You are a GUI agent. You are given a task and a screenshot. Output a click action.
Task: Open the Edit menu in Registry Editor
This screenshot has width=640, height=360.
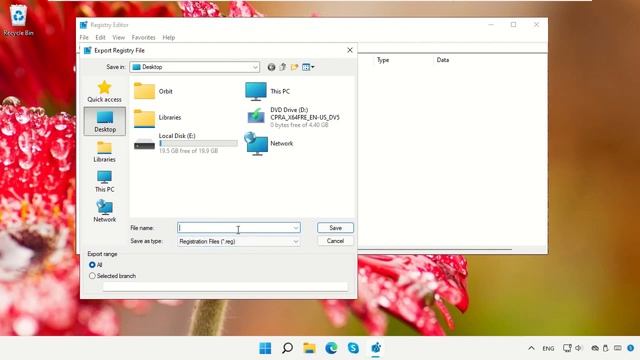tap(100, 38)
